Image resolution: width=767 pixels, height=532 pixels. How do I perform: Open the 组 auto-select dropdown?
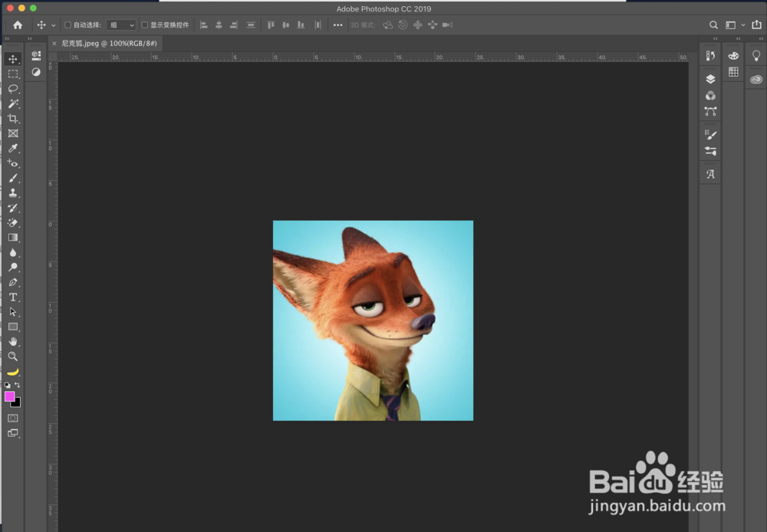pyautogui.click(x=121, y=25)
